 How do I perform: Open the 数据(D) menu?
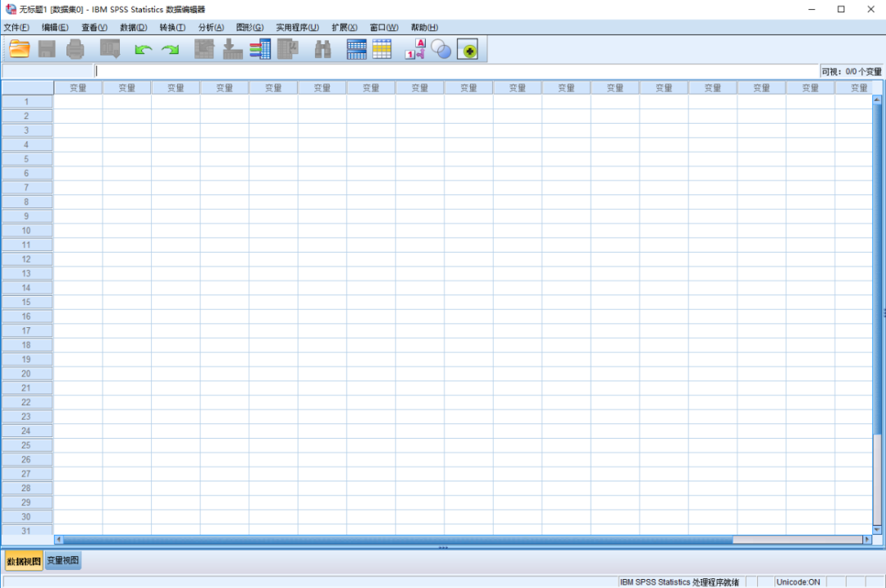pos(134,27)
